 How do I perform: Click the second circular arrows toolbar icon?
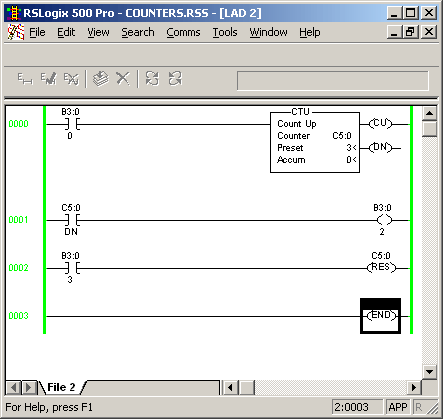pos(175,79)
